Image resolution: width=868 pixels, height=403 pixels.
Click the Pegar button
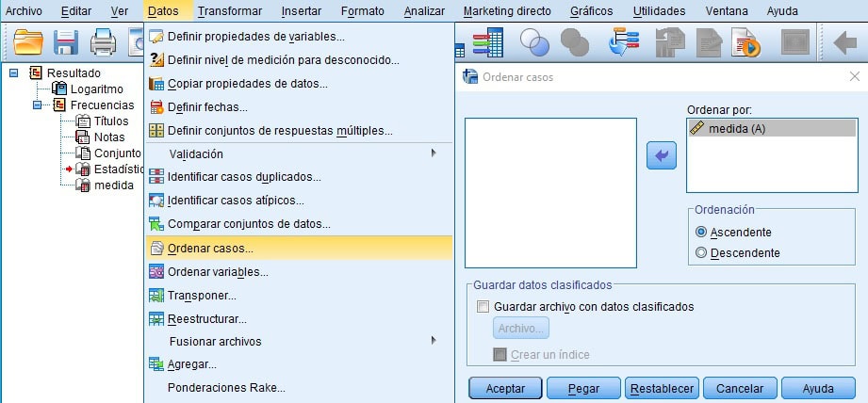tap(583, 389)
